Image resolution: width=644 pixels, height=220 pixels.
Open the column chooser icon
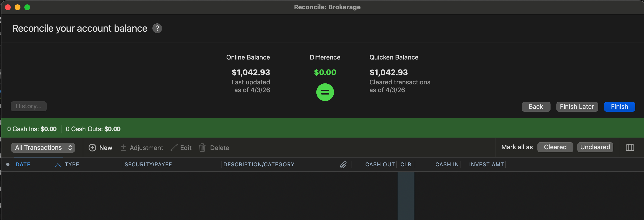(629, 148)
